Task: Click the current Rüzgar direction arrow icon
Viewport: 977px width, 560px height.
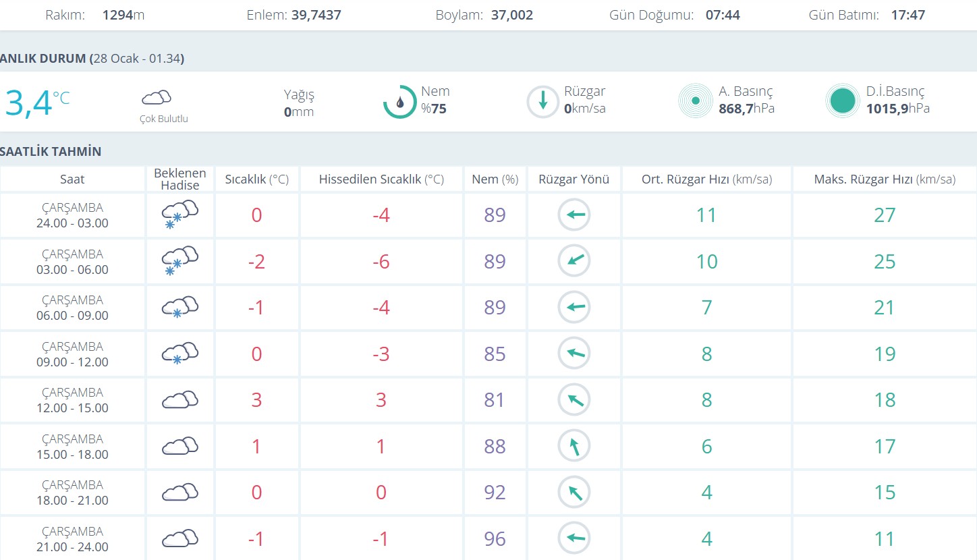Action: (x=542, y=102)
